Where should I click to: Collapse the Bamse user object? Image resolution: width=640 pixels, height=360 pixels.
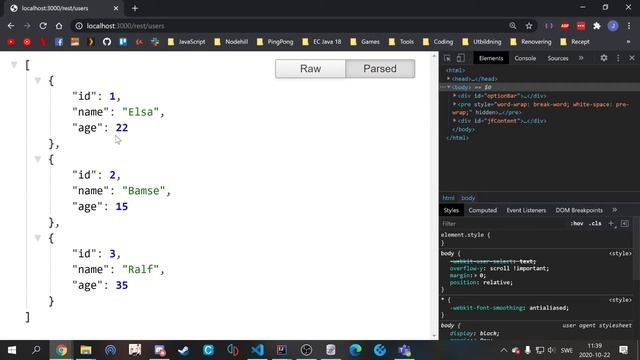(x=38, y=159)
